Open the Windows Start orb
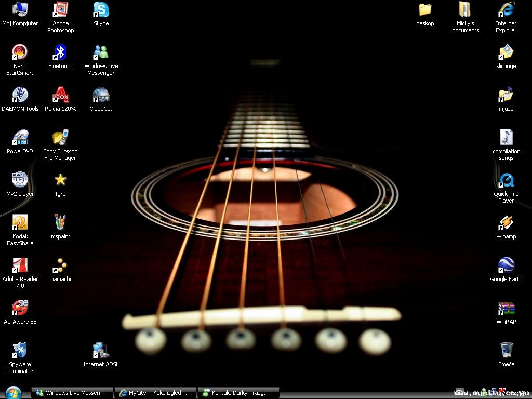Image resolution: width=532 pixels, height=399 pixels. [14, 393]
